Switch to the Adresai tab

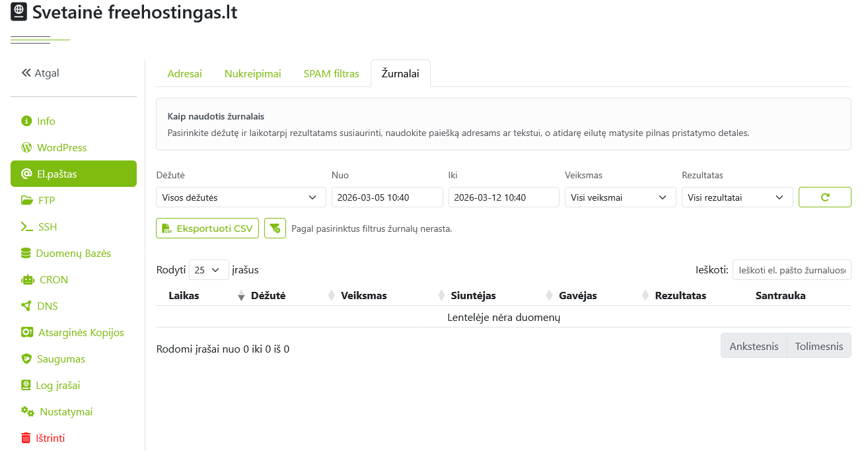(184, 74)
